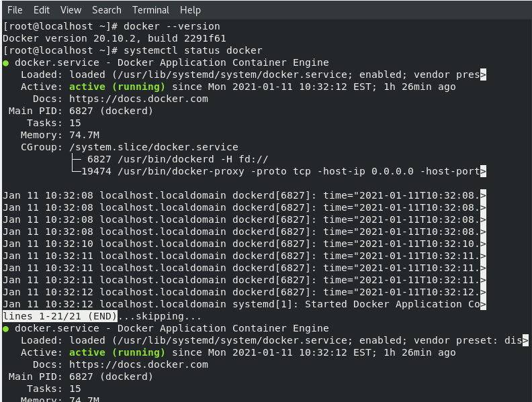The image size is (532, 402).
Task: Click the Loaded line ending 'vendor pres'
Action: 253,74
